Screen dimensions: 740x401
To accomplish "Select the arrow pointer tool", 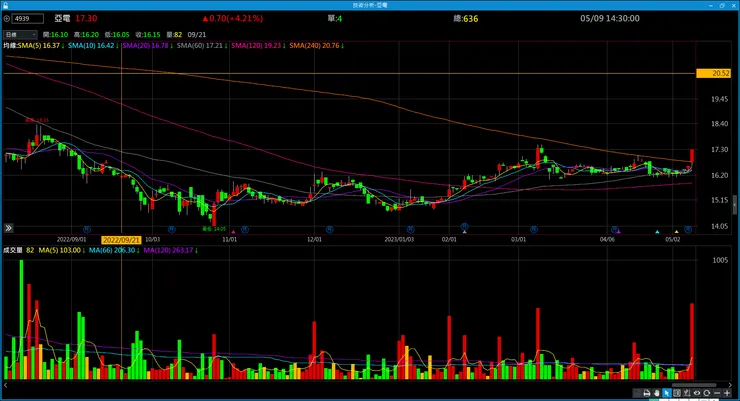I will (667, 393).
